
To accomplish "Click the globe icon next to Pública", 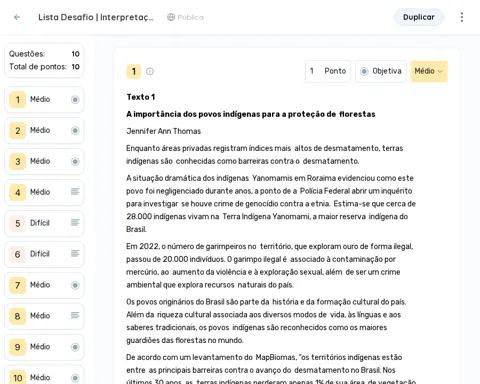I will [171, 17].
